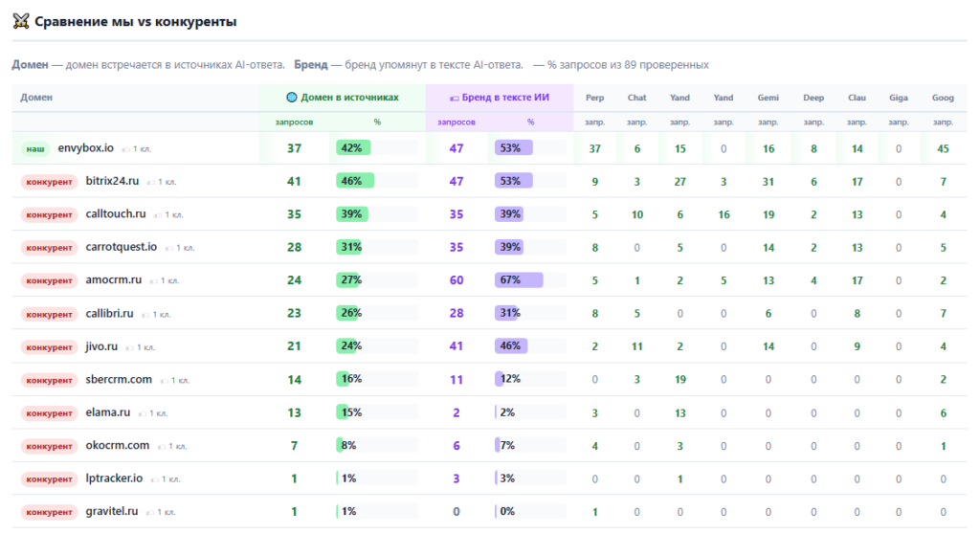Click the Goog value 45 in envybox.io row
980x534 pixels.
pos(943,149)
